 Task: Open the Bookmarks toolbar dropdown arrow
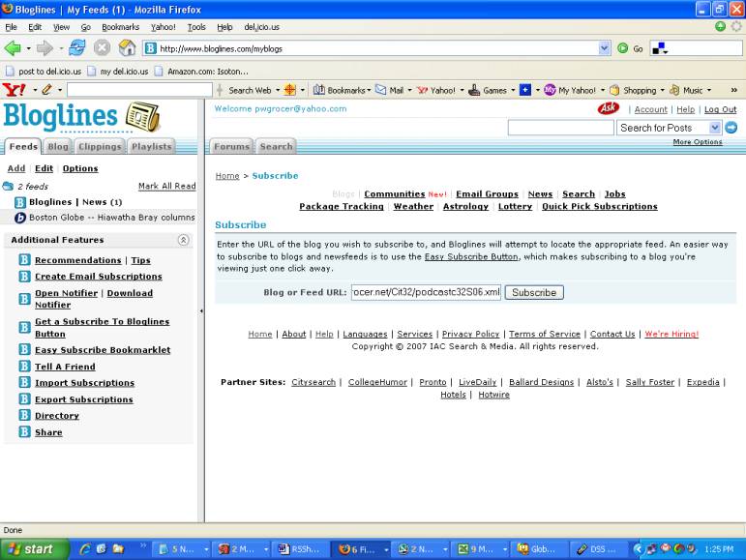tap(370, 90)
